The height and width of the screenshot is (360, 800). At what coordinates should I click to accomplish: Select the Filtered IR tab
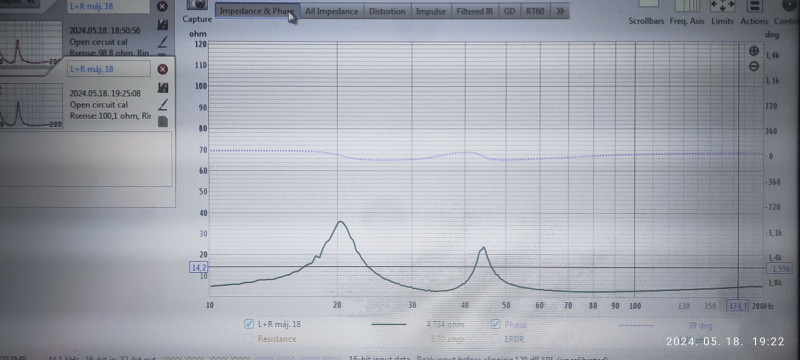point(474,11)
